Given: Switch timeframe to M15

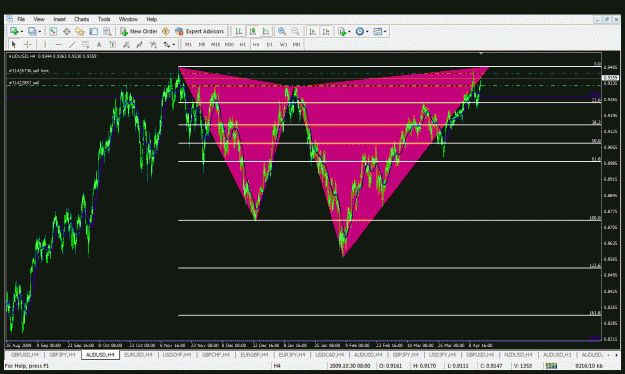Looking at the screenshot, I should (215, 44).
